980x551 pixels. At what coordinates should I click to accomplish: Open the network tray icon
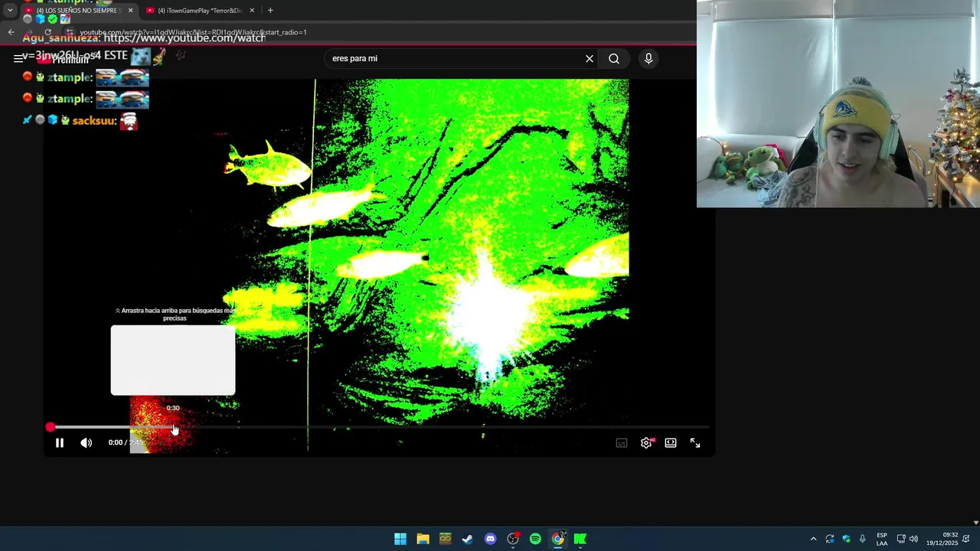[x=901, y=539]
